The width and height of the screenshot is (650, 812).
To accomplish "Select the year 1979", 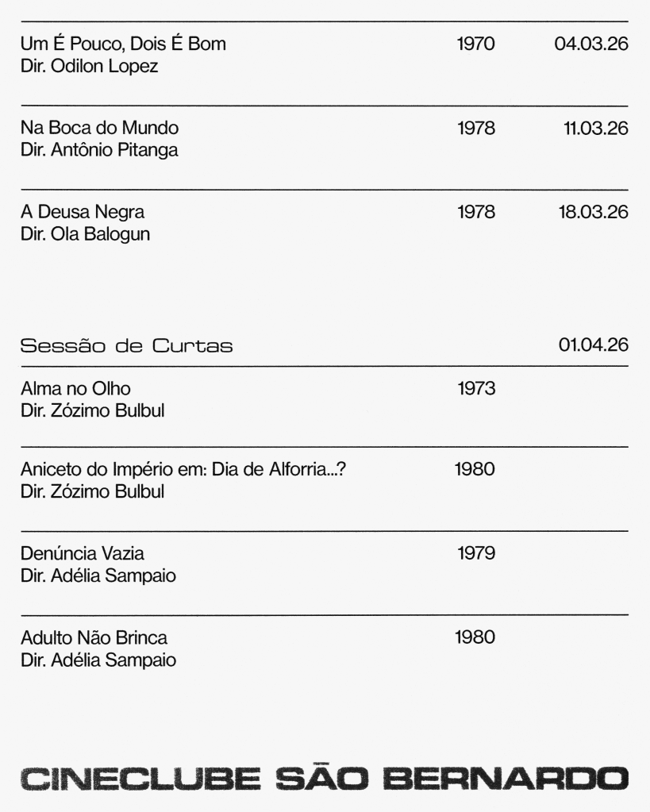I will pos(476,553).
